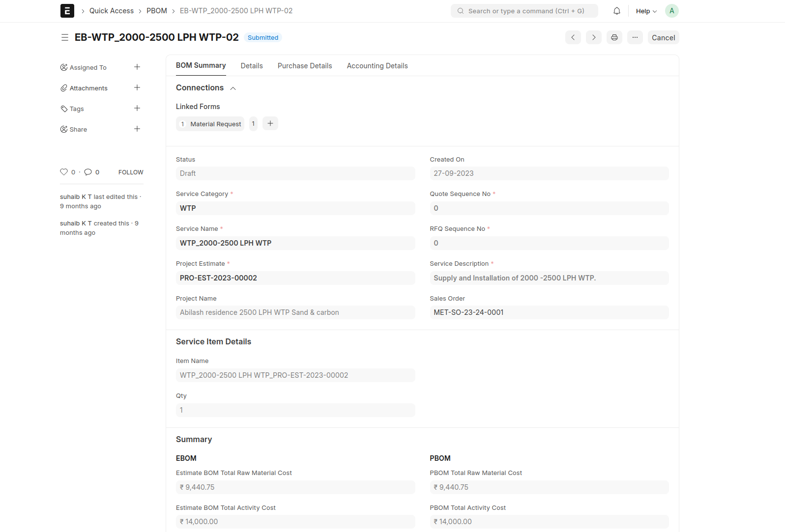Open the user avatar menu
The width and height of the screenshot is (785, 532).
[671, 11]
